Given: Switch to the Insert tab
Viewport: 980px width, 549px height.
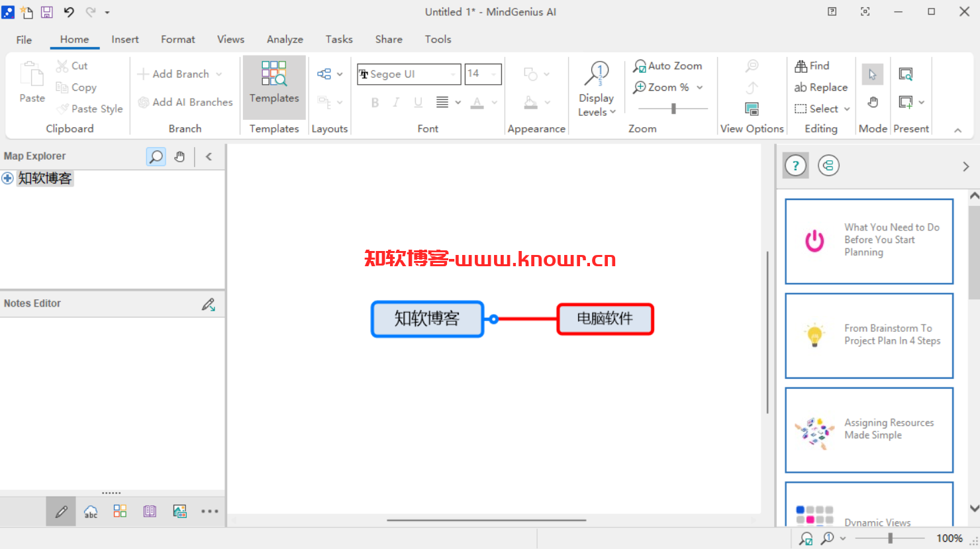Looking at the screenshot, I should tap(125, 40).
